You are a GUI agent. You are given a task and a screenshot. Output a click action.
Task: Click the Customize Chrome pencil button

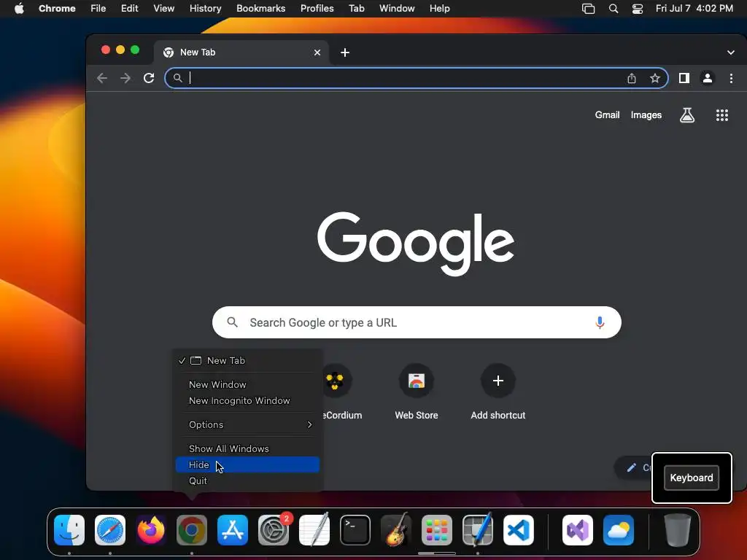[634, 467]
